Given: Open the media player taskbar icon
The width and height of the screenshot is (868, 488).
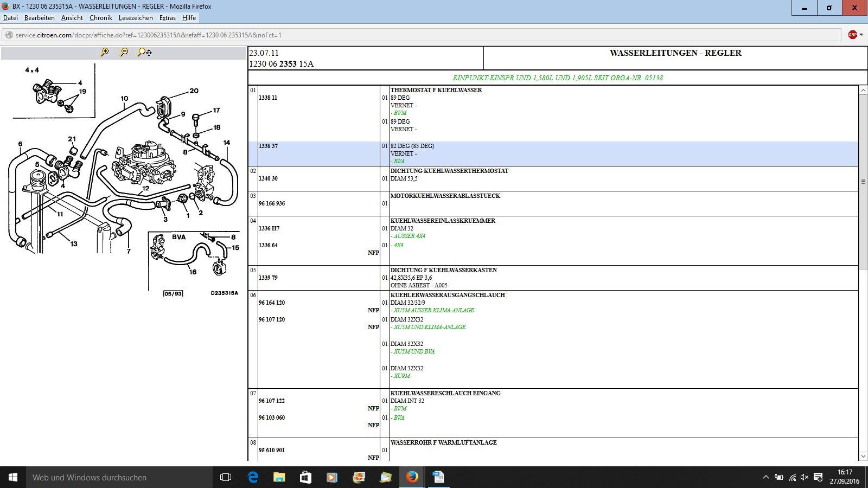Looking at the screenshot, I should 332,477.
